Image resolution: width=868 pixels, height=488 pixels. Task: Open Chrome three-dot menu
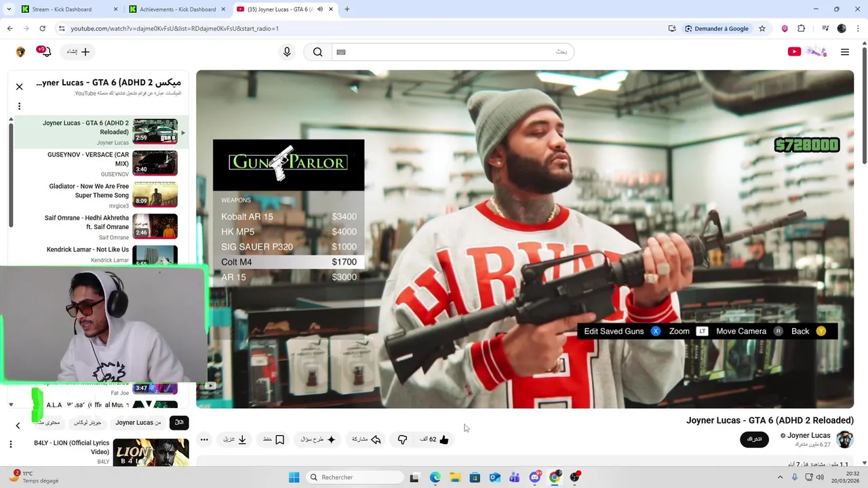859,28
